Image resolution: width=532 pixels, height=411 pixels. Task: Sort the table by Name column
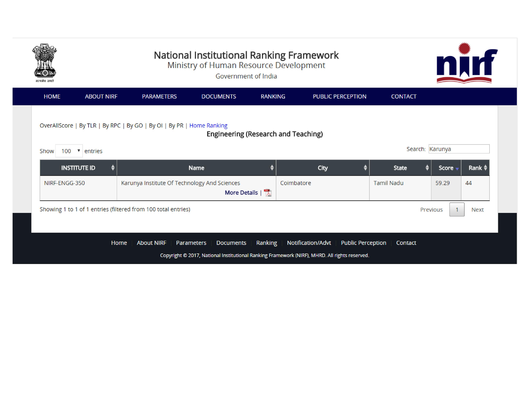pos(196,168)
